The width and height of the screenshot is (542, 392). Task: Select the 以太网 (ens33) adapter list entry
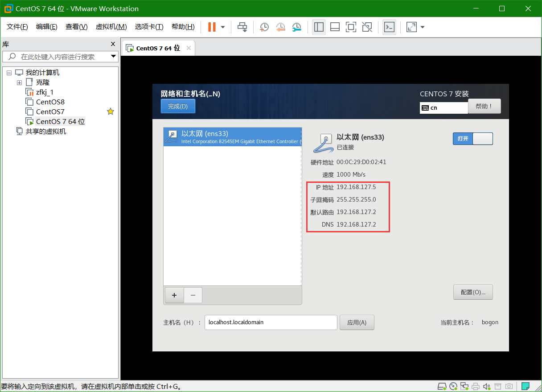pyautogui.click(x=233, y=137)
